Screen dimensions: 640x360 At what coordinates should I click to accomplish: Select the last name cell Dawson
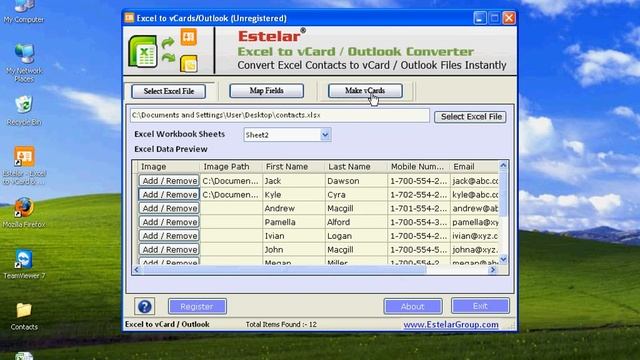click(x=356, y=181)
